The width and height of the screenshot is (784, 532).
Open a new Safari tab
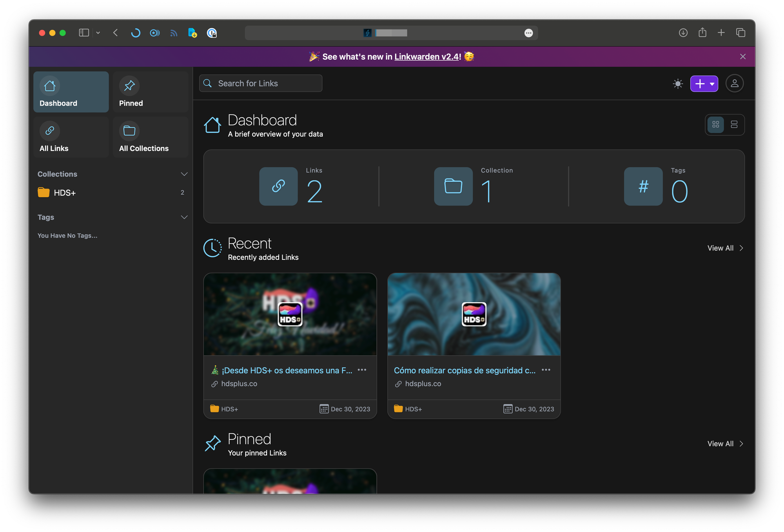(721, 33)
